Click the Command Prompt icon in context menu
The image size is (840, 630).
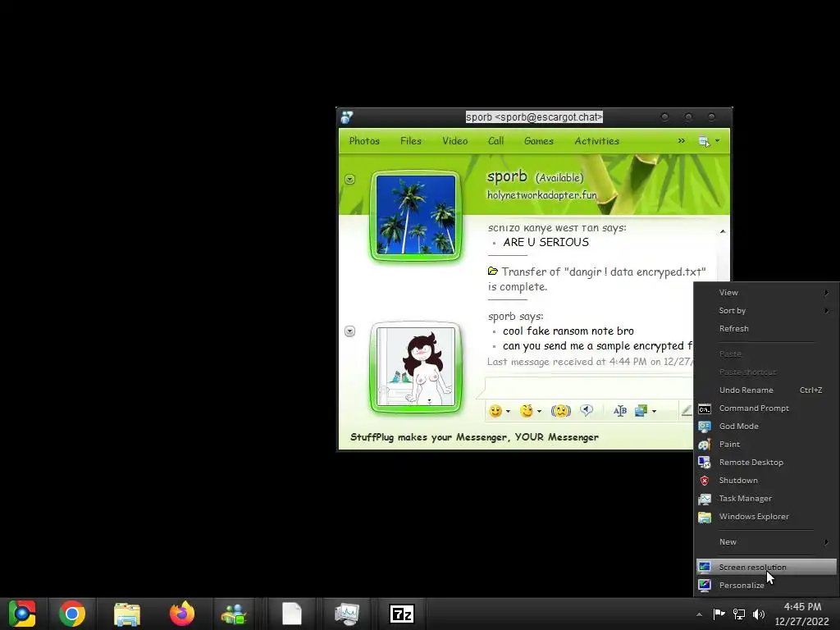coord(705,409)
